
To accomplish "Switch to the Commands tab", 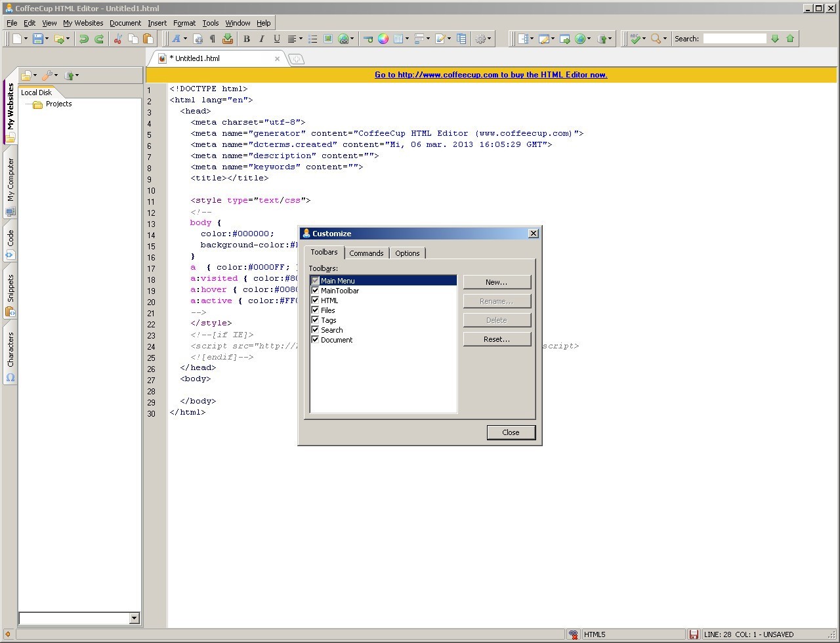I will pos(366,253).
